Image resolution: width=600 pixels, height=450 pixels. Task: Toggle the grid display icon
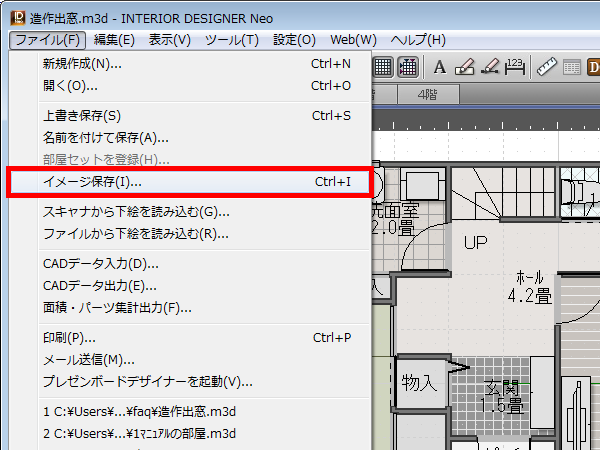[383, 67]
